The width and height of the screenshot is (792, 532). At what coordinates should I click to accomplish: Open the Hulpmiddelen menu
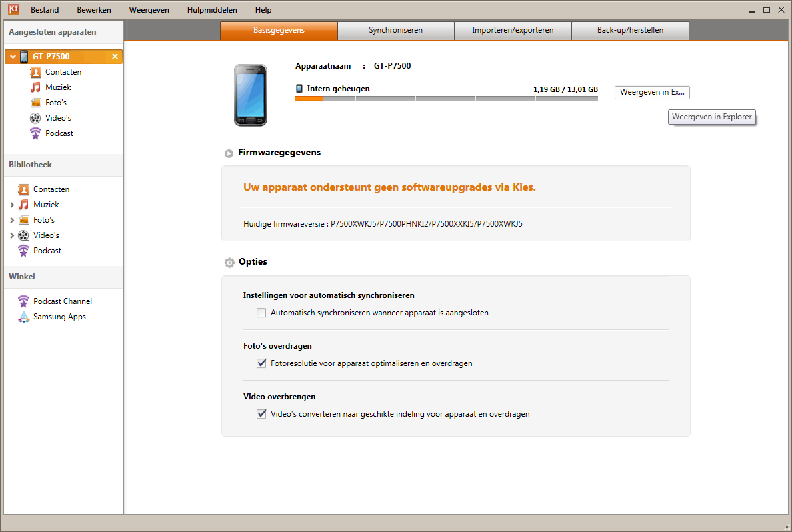pos(211,9)
